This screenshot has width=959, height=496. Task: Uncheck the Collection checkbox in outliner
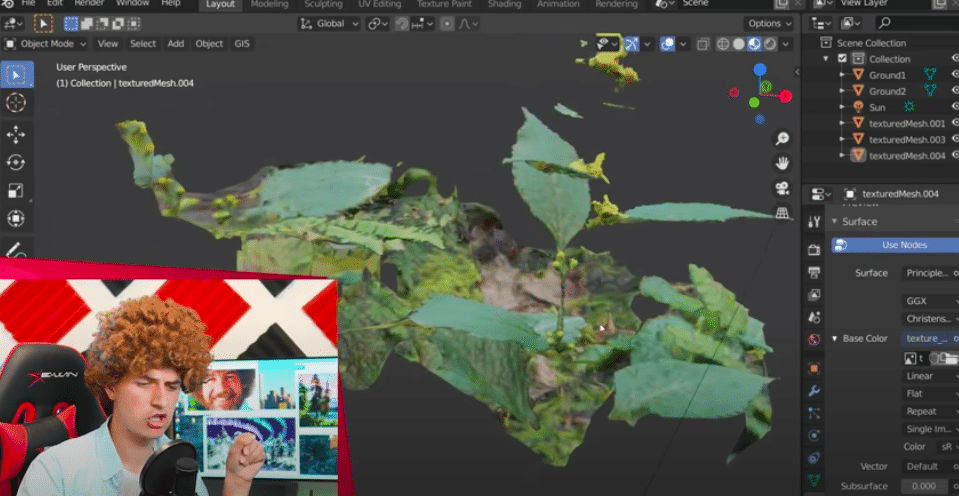pos(842,59)
